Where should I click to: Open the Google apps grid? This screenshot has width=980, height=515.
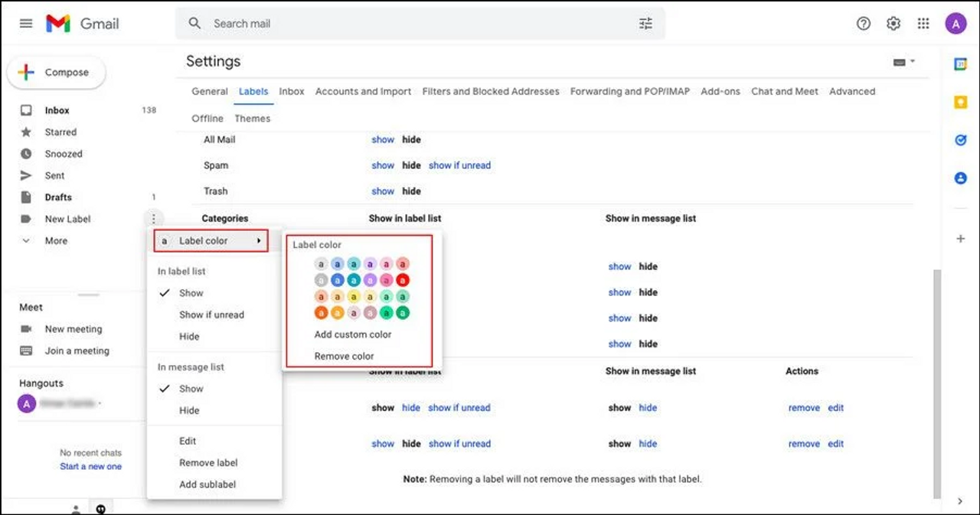click(x=923, y=24)
